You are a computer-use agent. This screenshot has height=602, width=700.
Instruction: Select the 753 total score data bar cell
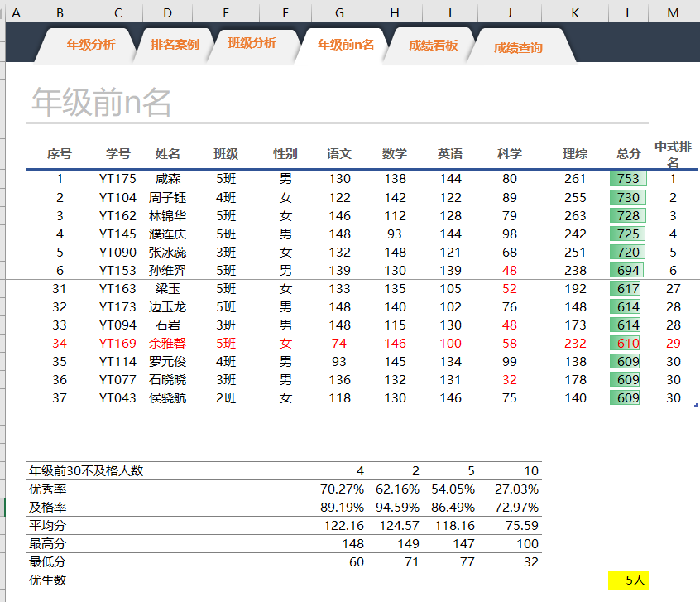pyautogui.click(x=628, y=179)
